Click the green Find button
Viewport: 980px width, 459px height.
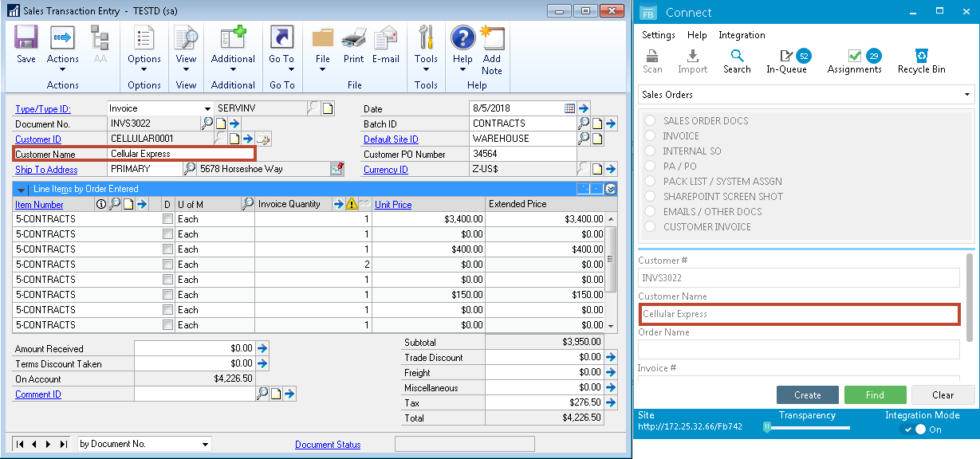(875, 395)
